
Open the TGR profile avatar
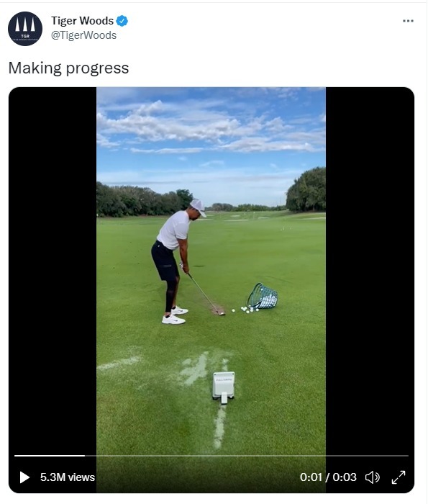click(25, 29)
